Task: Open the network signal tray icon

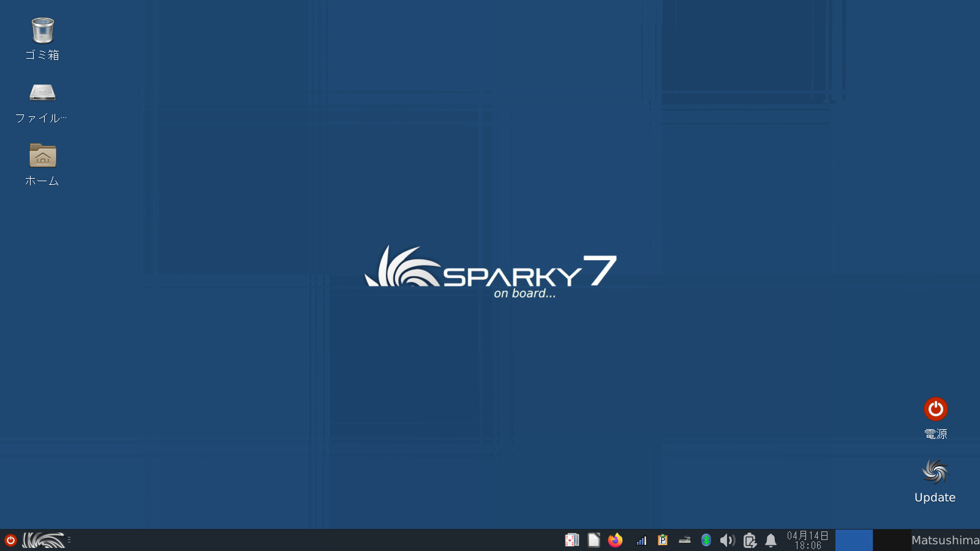Action: [x=641, y=540]
